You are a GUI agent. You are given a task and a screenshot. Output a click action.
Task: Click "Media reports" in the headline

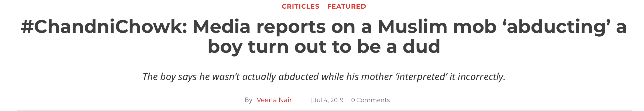pos(259,27)
